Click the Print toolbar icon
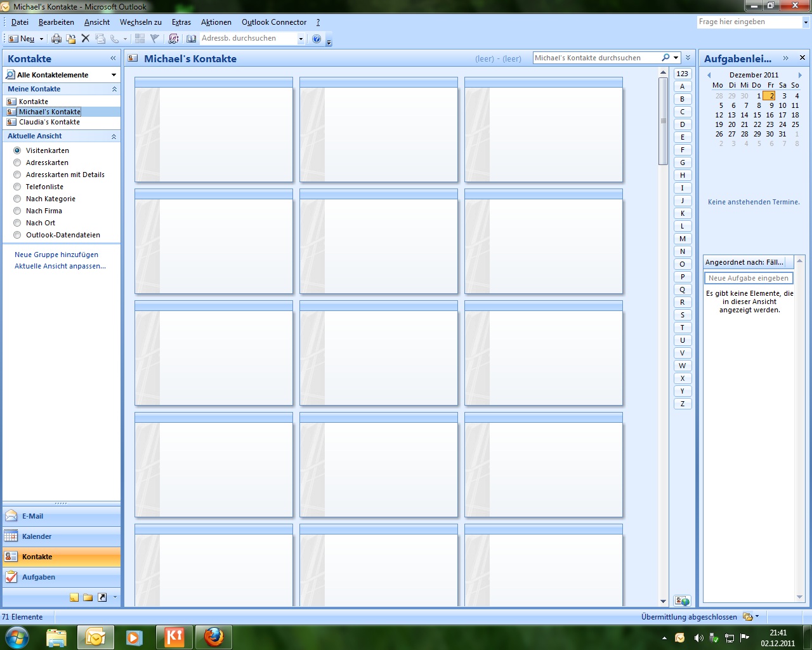Image resolution: width=812 pixels, height=650 pixels. point(56,39)
